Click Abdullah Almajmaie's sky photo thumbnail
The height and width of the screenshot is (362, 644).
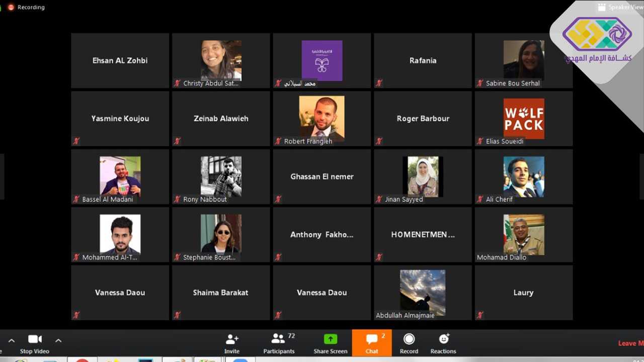(423, 292)
